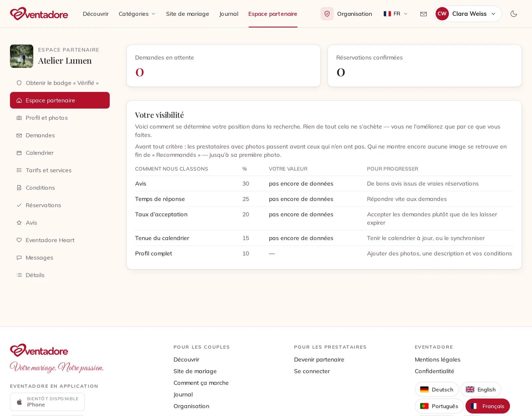Select Espace partenaire in the sidebar

[x=60, y=100]
